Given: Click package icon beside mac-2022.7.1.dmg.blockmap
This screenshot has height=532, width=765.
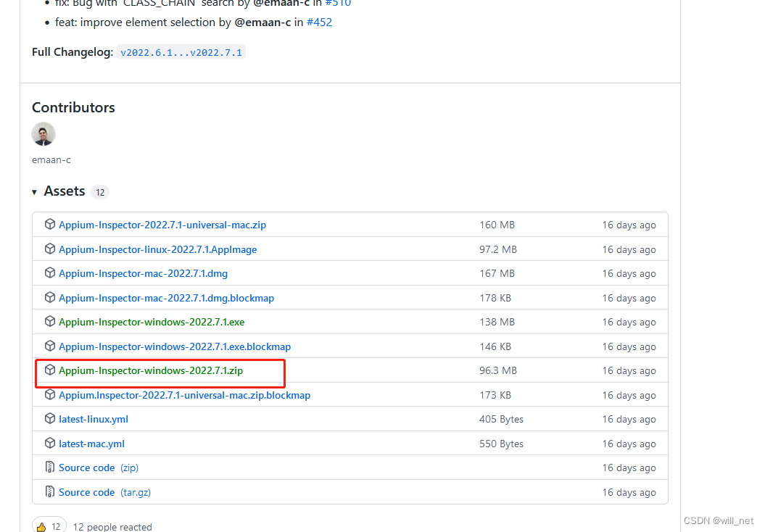Looking at the screenshot, I should pyautogui.click(x=50, y=297).
